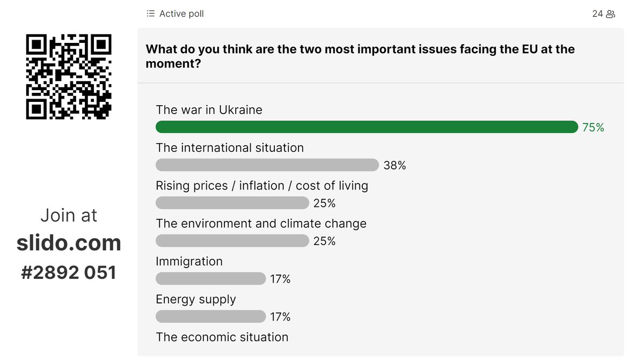This screenshot has height=362, width=644.
Task: Click the Rising prices result bar
Action: [232, 203]
